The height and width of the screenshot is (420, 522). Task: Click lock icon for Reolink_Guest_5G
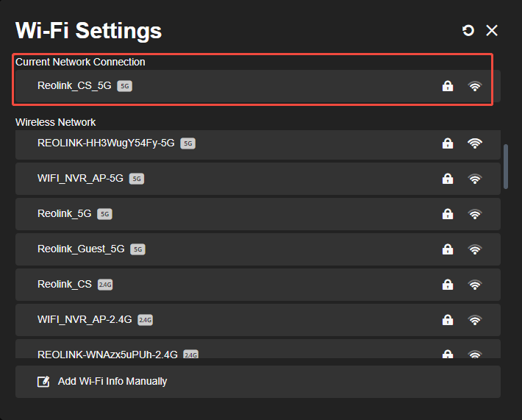(448, 249)
